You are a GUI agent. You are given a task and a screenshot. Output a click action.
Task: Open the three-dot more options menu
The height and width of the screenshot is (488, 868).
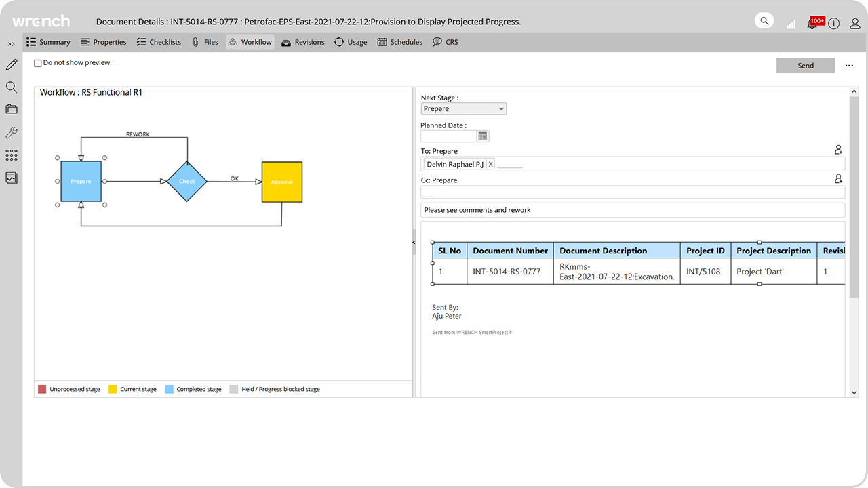pyautogui.click(x=849, y=66)
